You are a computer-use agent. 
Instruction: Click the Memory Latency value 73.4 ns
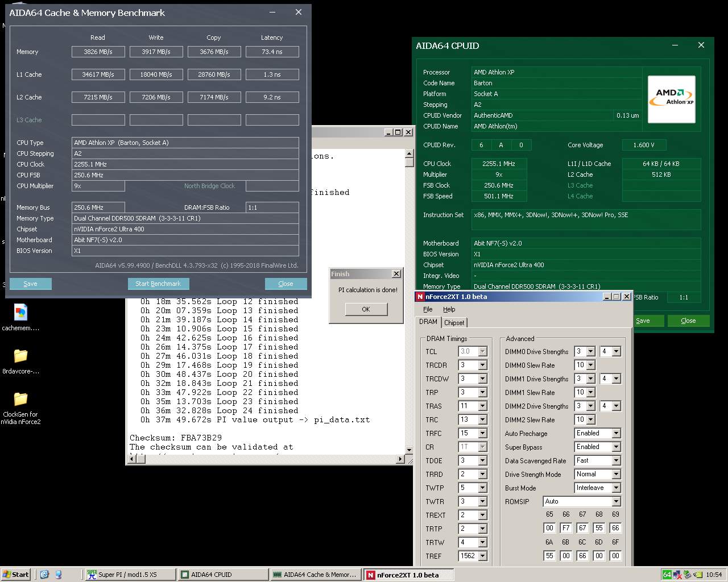(272, 52)
